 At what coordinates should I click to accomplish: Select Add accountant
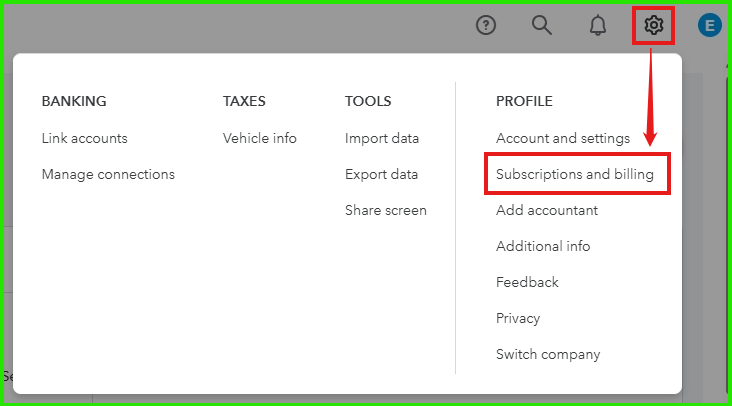coord(547,210)
